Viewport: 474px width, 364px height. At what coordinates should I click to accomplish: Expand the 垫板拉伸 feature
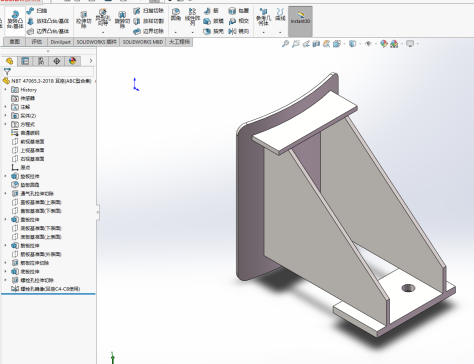5,176
